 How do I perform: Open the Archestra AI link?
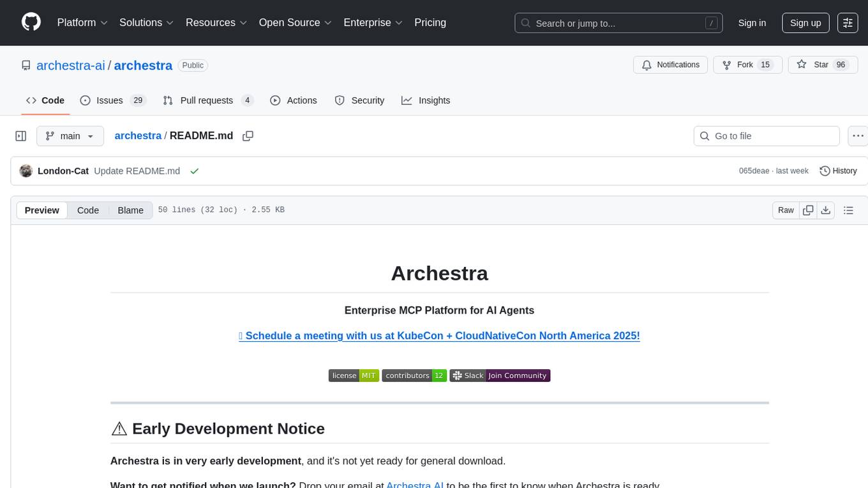tap(415, 485)
